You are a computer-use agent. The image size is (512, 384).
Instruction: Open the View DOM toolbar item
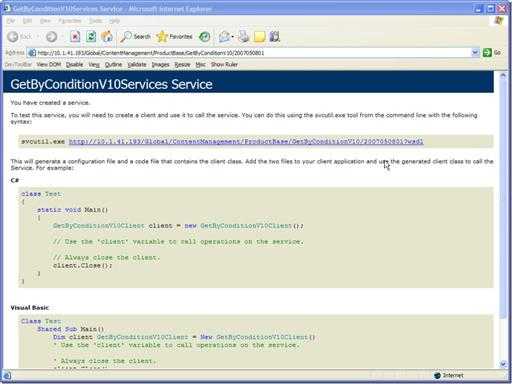click(x=49, y=64)
